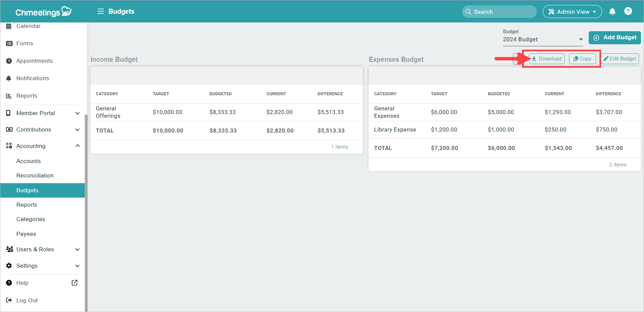
Task: Click the $3,707.00 difference value
Action: pos(609,112)
